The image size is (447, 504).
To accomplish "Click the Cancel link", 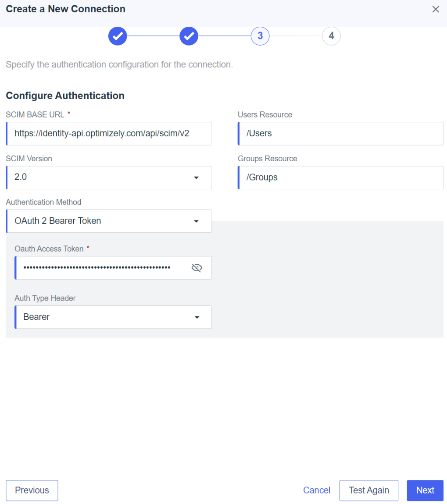I will [317, 490].
